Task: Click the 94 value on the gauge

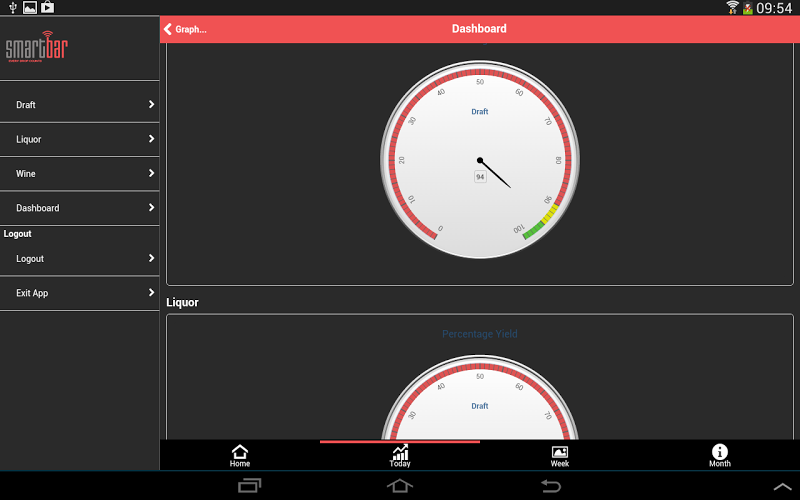Action: (x=480, y=177)
